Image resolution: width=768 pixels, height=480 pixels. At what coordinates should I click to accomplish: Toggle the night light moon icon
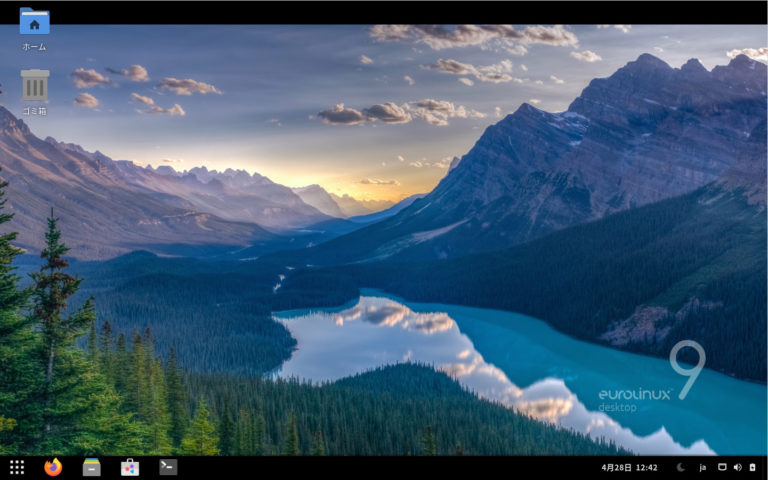coord(681,467)
